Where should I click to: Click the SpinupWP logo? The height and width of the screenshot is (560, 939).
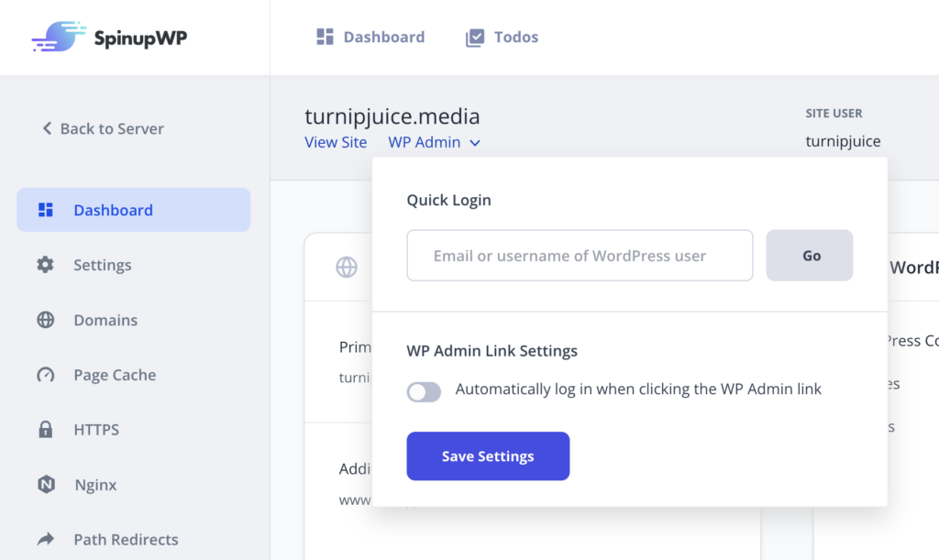[107, 37]
